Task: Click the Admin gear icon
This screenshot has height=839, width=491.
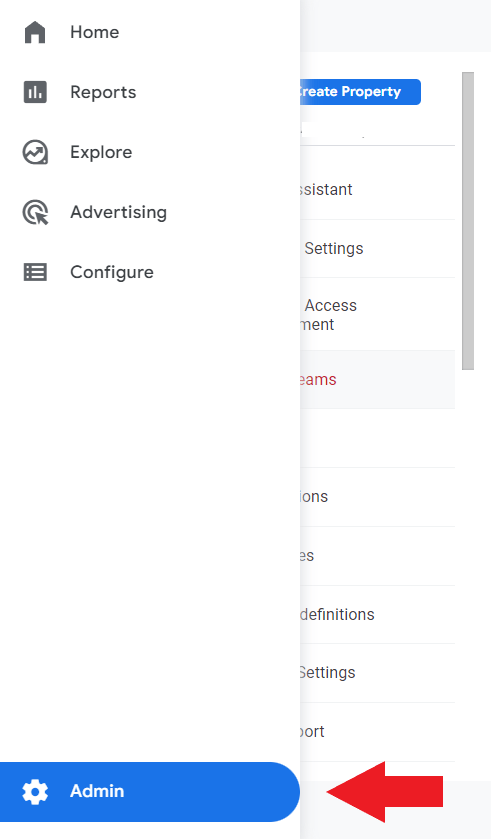Action: point(35,791)
